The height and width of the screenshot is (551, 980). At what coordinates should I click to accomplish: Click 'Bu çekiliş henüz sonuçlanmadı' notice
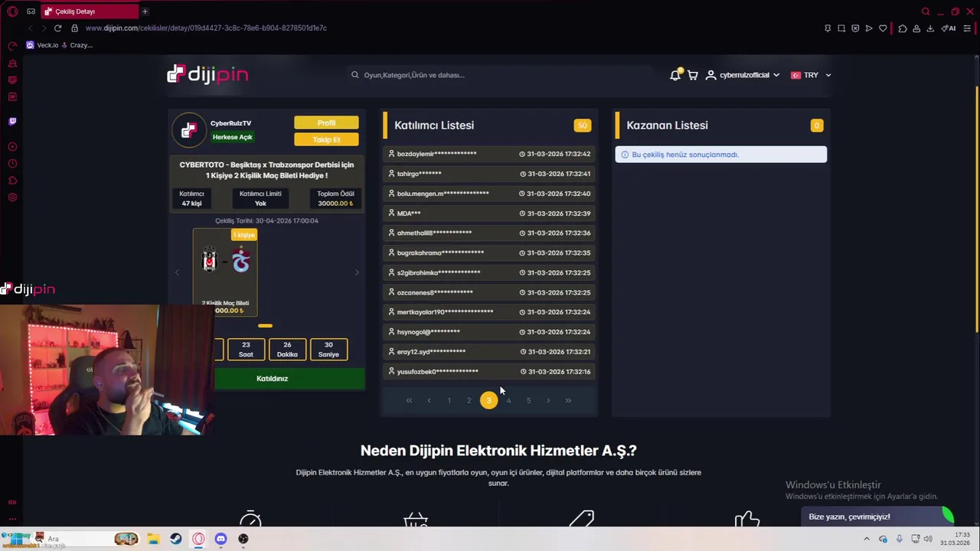[x=720, y=155]
